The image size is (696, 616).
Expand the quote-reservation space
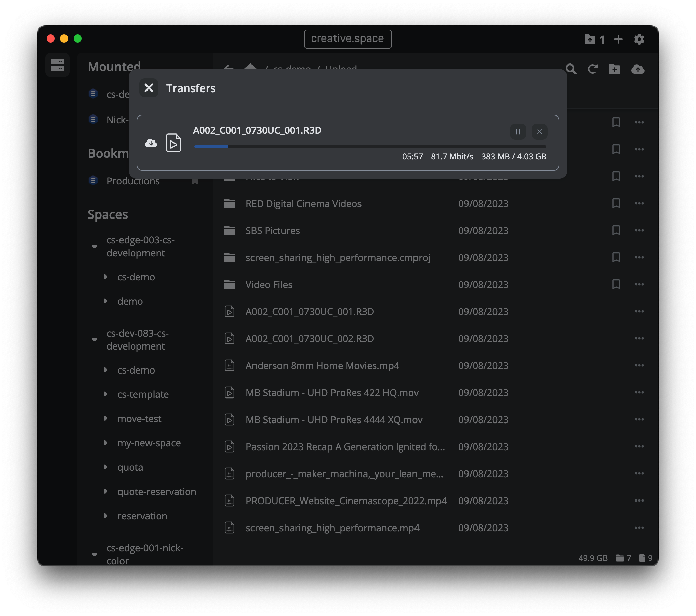pos(106,491)
